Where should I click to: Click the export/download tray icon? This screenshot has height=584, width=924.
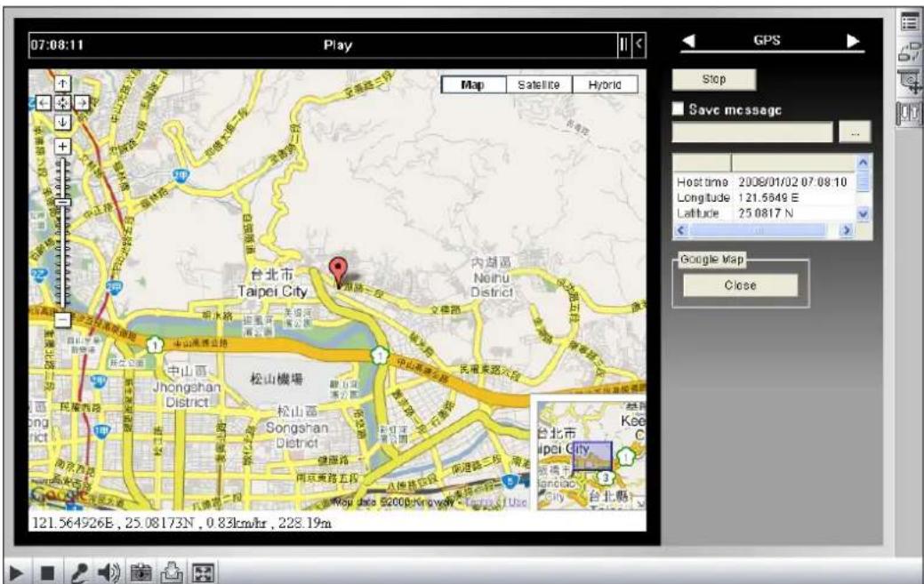click(172, 572)
